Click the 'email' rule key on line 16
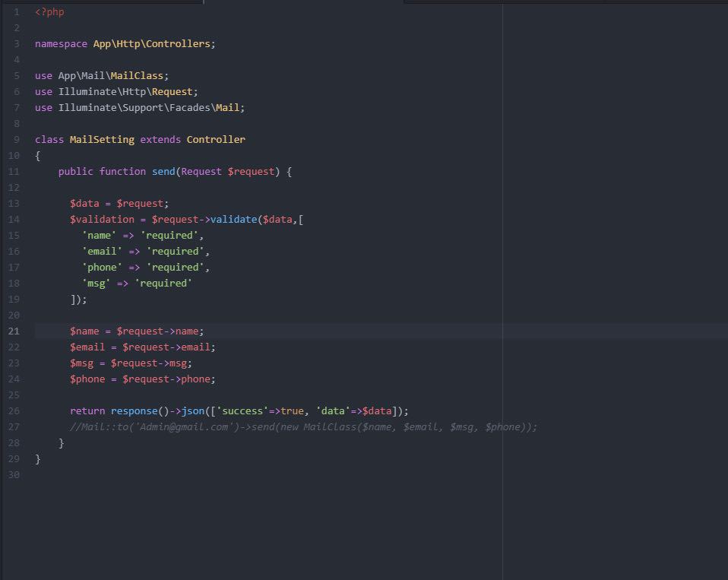 (x=102, y=252)
